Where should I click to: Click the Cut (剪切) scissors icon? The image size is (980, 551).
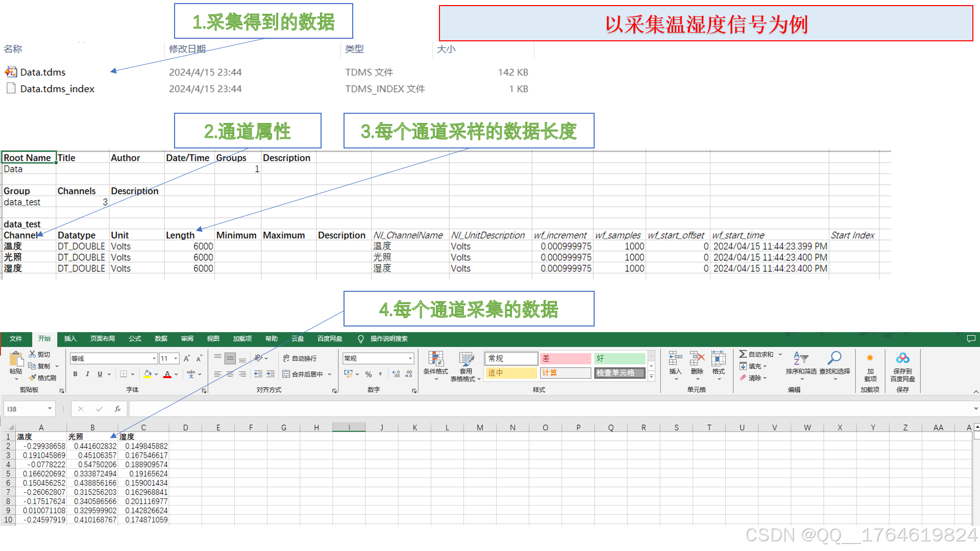[x=33, y=354]
